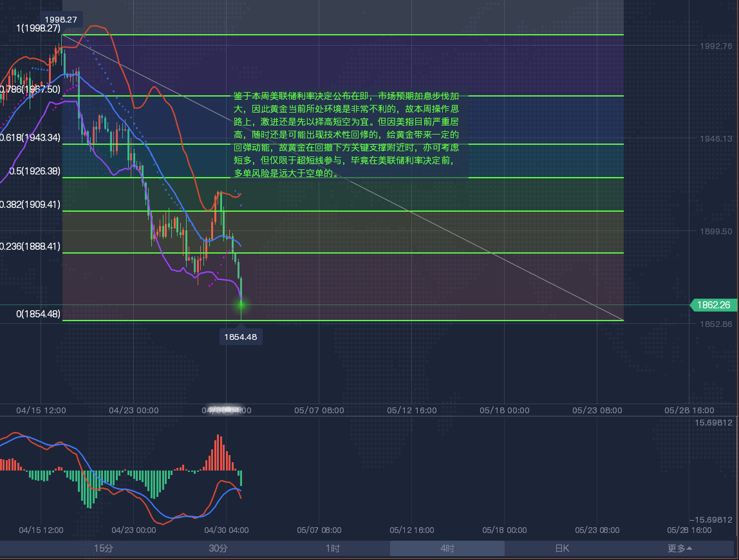This screenshot has width=739, height=560.
Task: Select the 4时 timeframe tab
Action: click(x=447, y=548)
